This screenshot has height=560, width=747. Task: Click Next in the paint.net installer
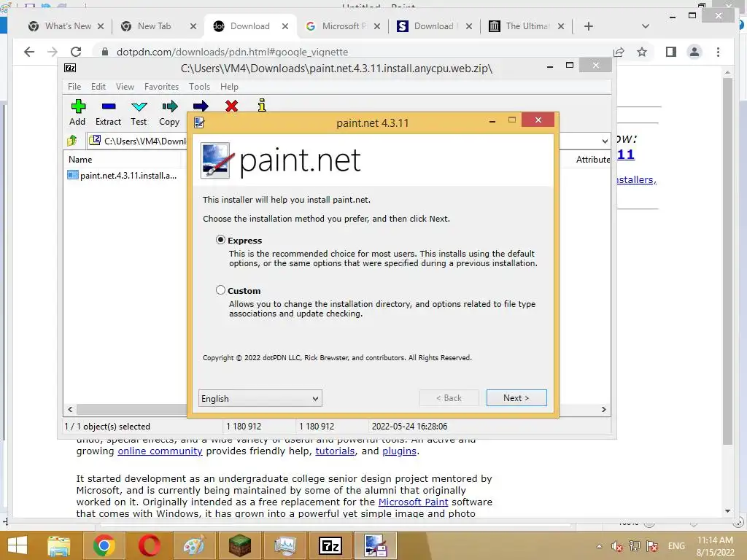click(x=516, y=397)
